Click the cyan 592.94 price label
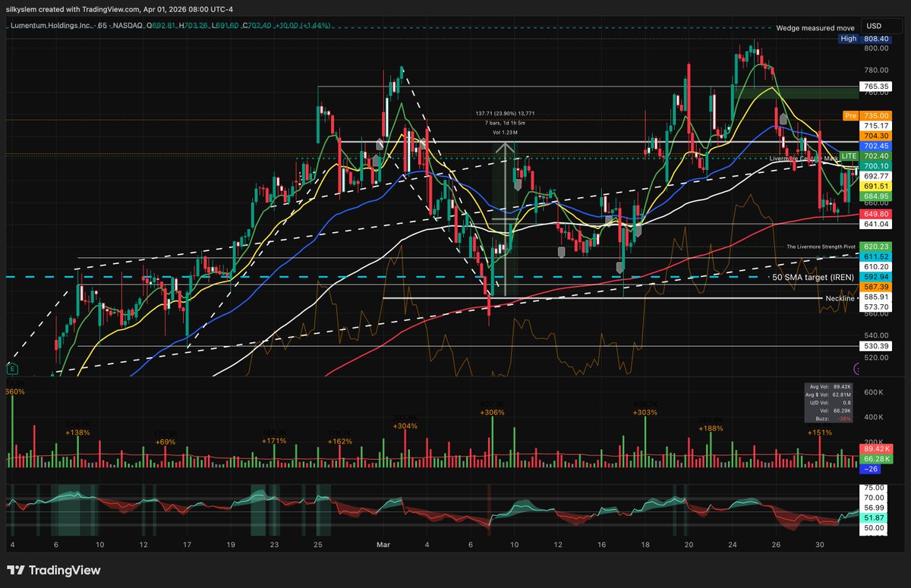 tap(875, 277)
